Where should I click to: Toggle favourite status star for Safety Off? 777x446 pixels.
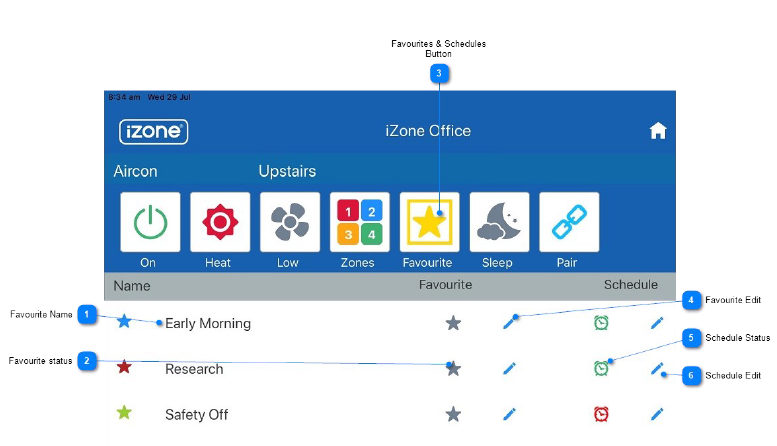click(453, 414)
